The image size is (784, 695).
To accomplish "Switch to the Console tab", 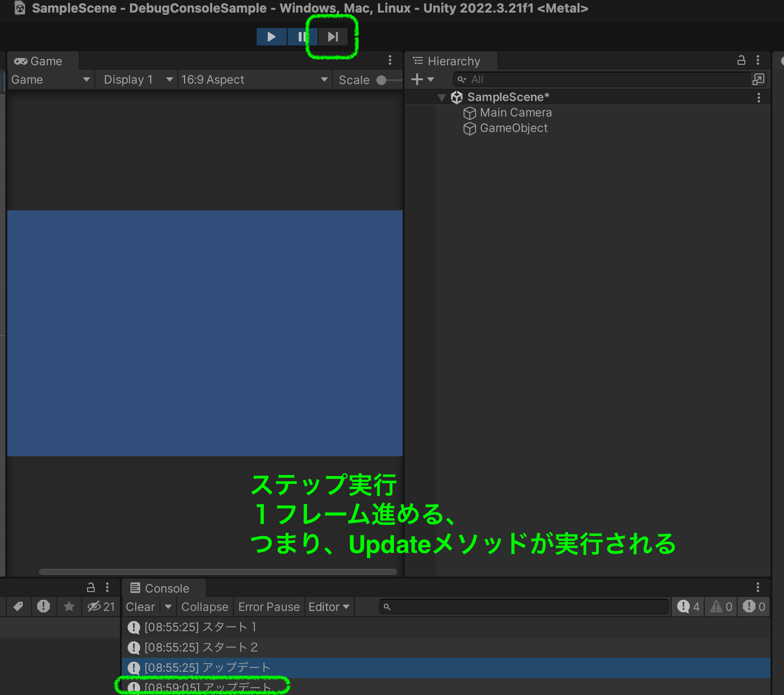I will tap(163, 588).
